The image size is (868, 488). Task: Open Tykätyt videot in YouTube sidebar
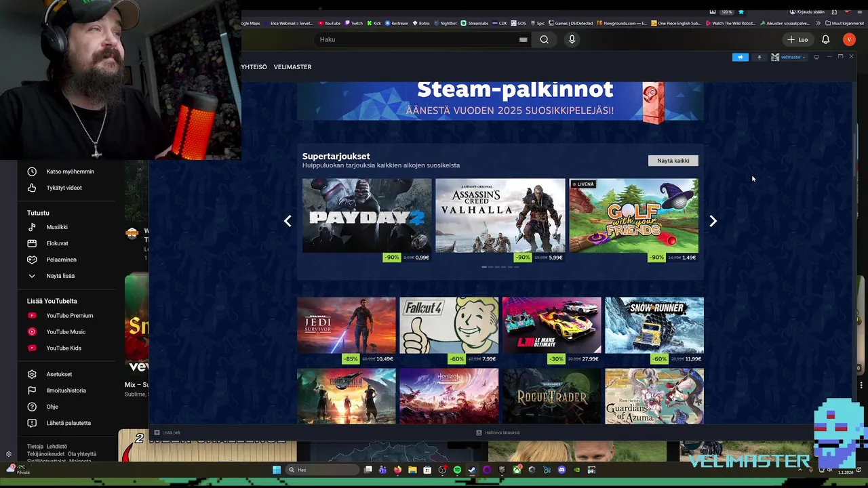point(66,188)
